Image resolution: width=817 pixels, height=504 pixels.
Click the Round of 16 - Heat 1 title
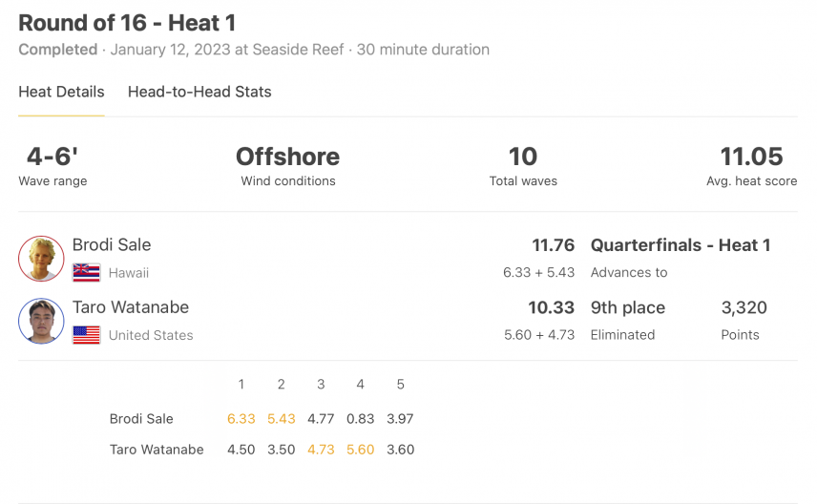pos(127,23)
